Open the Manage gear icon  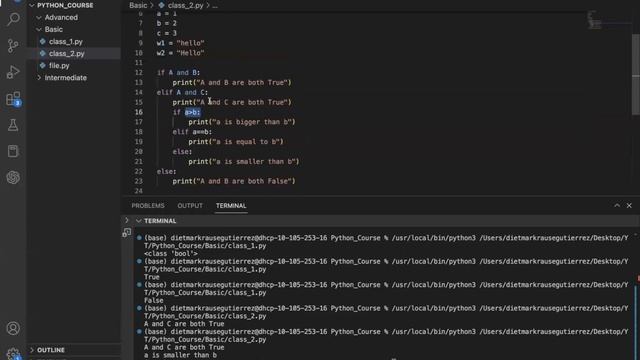pos(13,353)
